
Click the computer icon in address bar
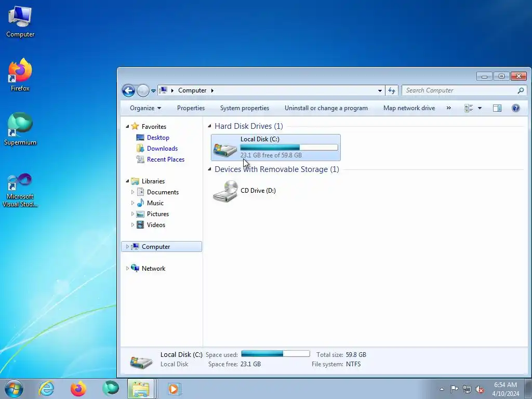click(164, 90)
